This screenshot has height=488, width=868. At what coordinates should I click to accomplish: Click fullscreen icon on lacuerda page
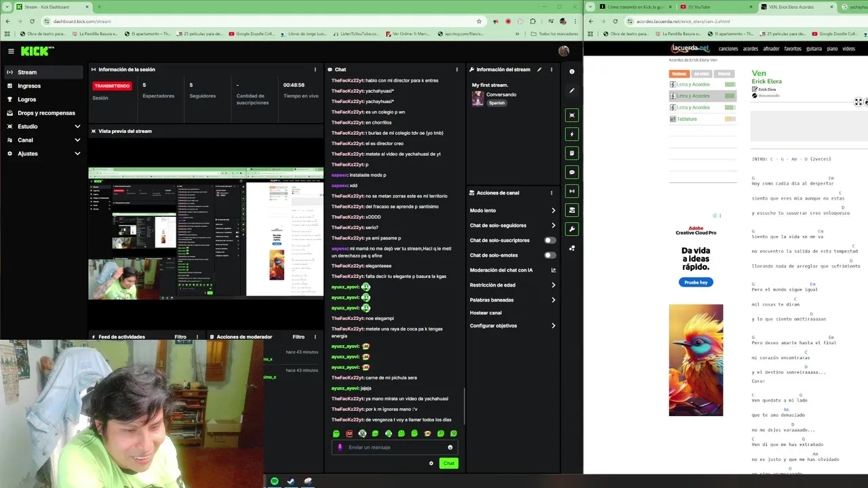(x=859, y=102)
